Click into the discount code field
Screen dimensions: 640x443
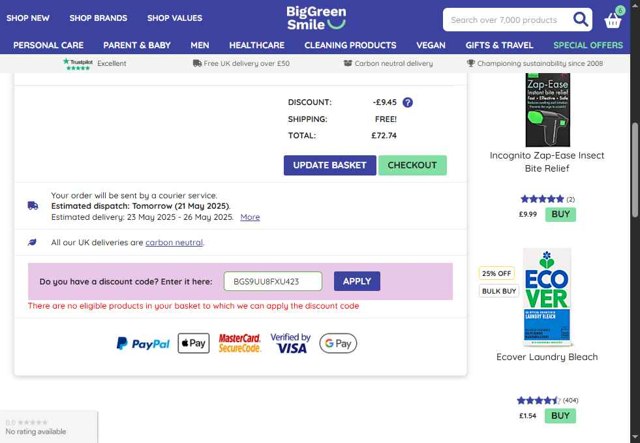tap(273, 281)
